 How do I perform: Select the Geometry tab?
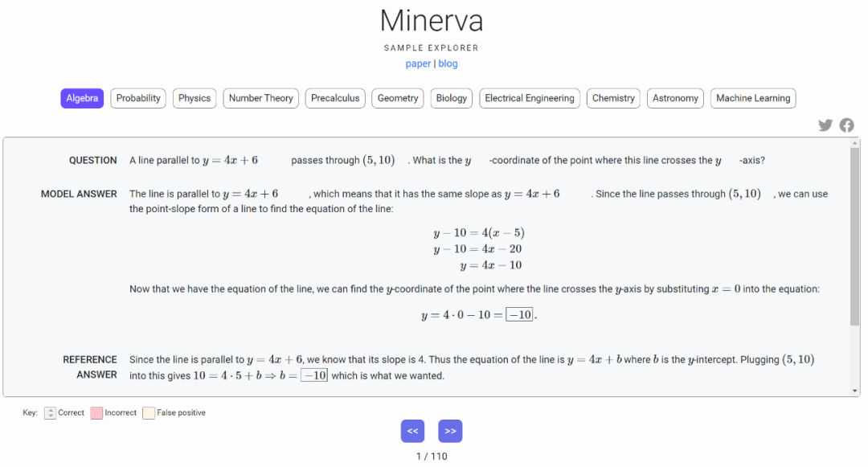click(x=398, y=98)
